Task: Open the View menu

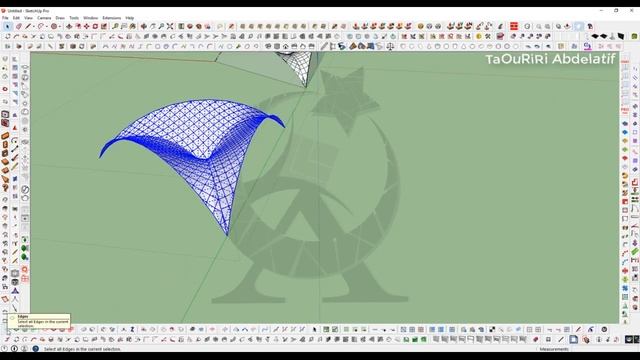Action: (x=28, y=18)
